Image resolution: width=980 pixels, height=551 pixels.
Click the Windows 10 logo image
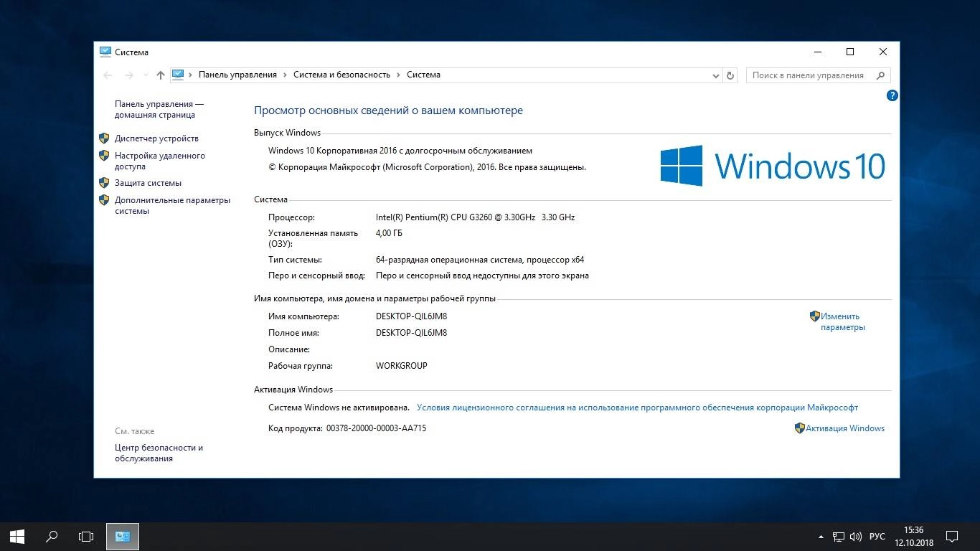pyautogui.click(x=773, y=166)
